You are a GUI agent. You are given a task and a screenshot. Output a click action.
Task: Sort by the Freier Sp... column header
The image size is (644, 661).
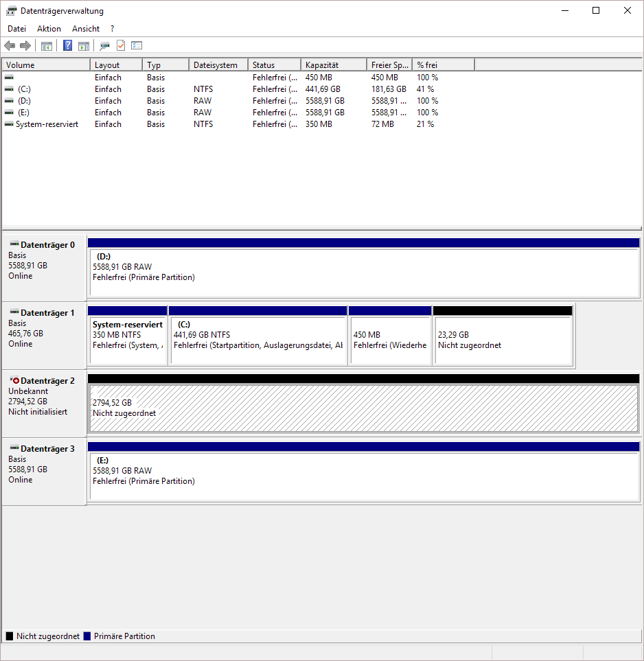pos(390,65)
